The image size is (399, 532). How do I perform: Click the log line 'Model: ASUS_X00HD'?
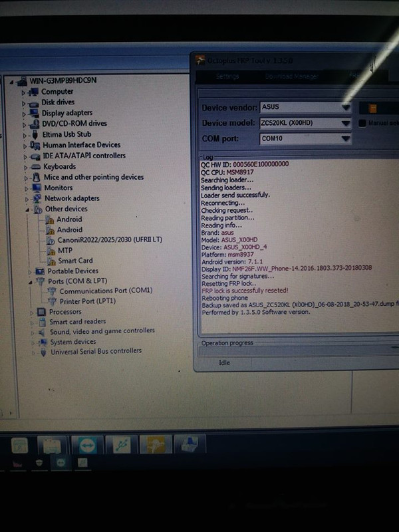click(x=229, y=239)
